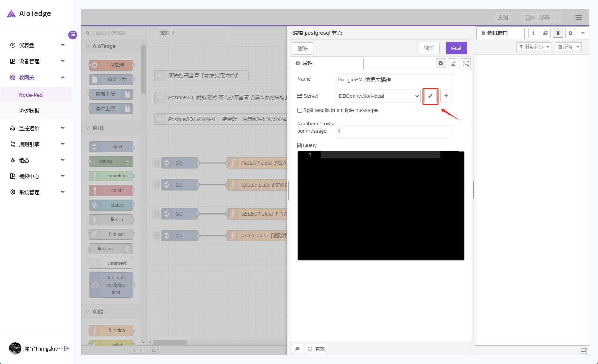Open the hamburger menu at top right
Image resolution: width=598 pixels, height=364 pixels.
(579, 17)
